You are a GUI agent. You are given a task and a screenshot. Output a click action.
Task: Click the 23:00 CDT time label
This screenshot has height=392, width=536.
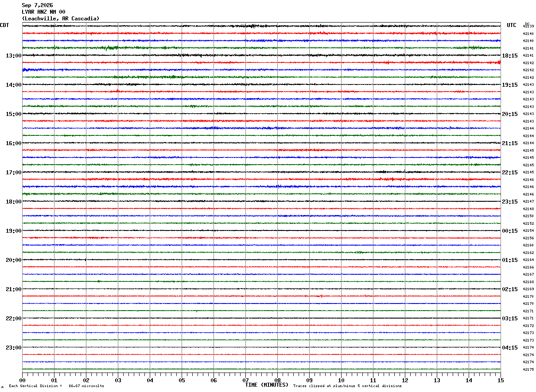point(13,348)
